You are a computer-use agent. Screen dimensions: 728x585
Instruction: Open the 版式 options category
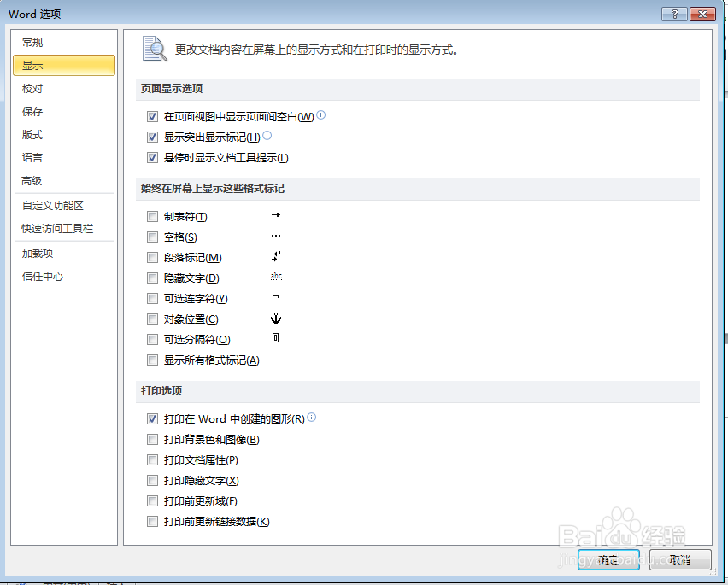[x=64, y=135]
